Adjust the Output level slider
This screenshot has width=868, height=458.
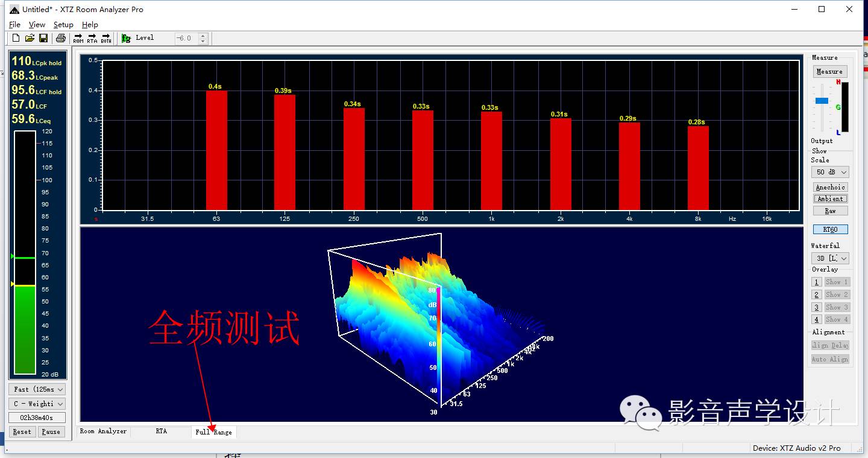pyautogui.click(x=822, y=101)
